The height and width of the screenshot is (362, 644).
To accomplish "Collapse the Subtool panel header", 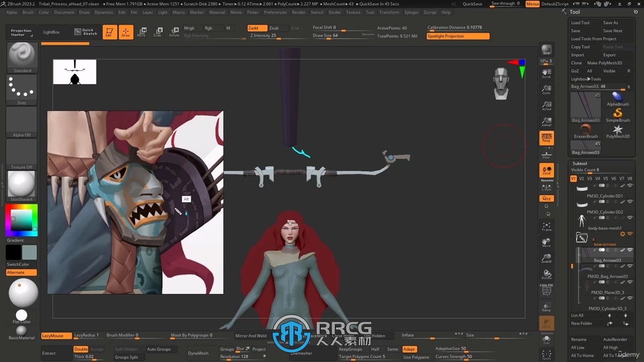I will coord(580,163).
